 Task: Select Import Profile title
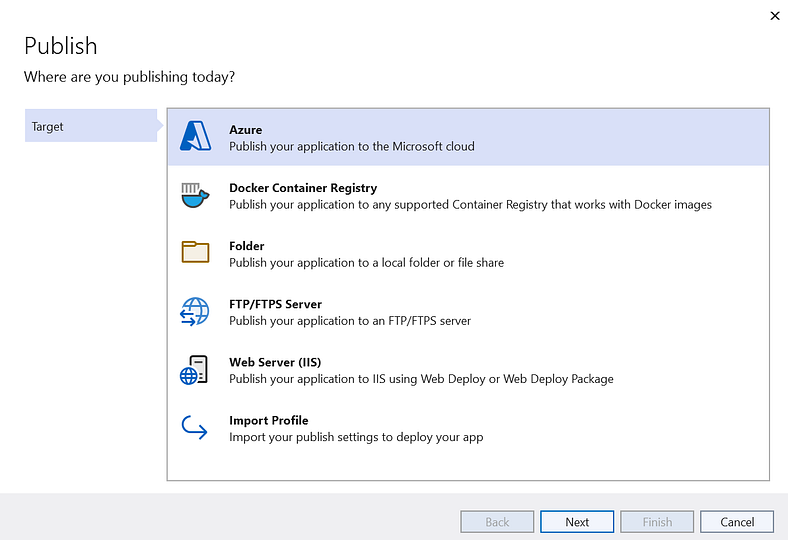click(268, 420)
